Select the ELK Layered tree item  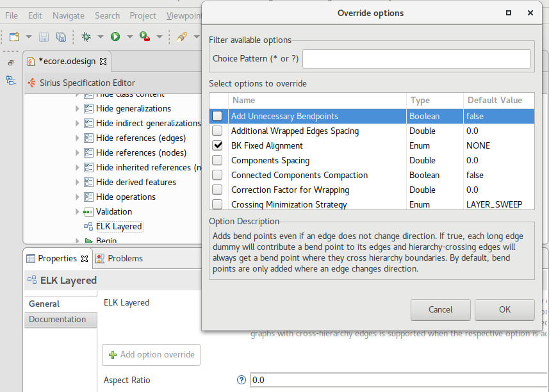119,227
